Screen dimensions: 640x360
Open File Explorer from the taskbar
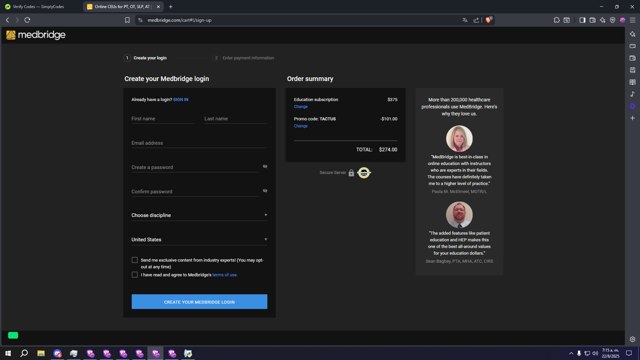41,353
